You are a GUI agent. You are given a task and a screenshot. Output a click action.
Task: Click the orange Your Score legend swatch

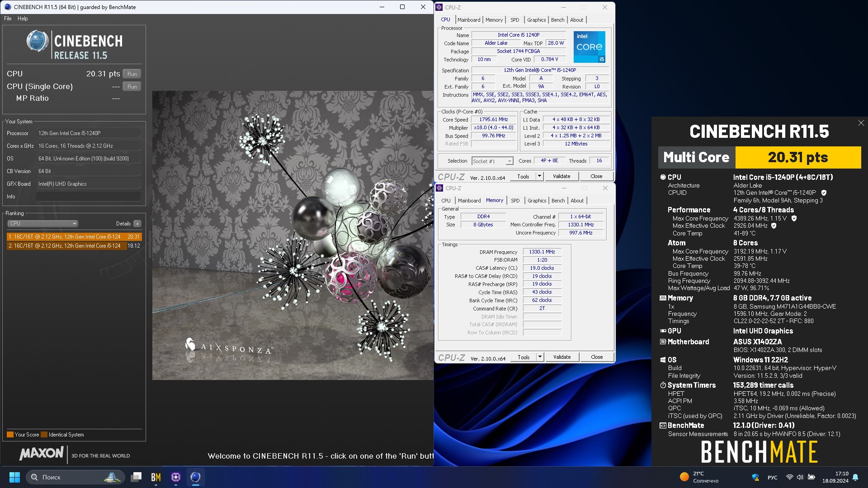point(10,435)
